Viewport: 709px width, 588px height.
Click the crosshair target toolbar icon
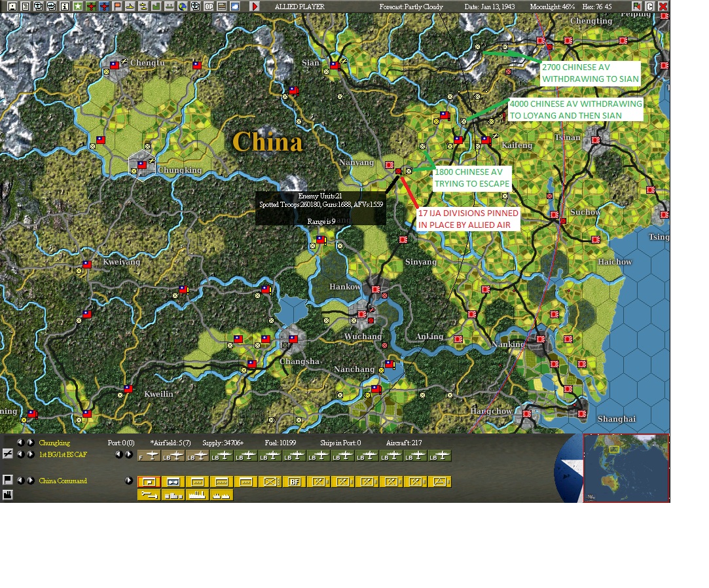click(195, 7)
